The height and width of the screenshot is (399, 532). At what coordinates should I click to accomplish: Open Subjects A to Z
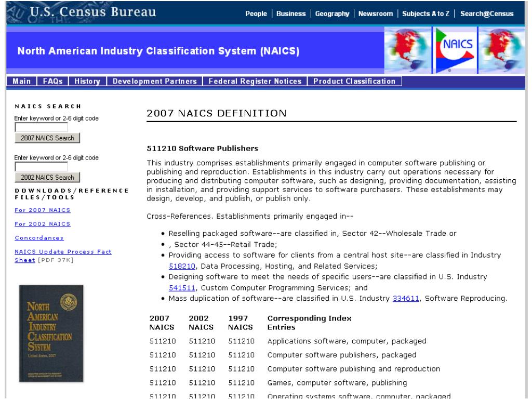click(x=426, y=14)
